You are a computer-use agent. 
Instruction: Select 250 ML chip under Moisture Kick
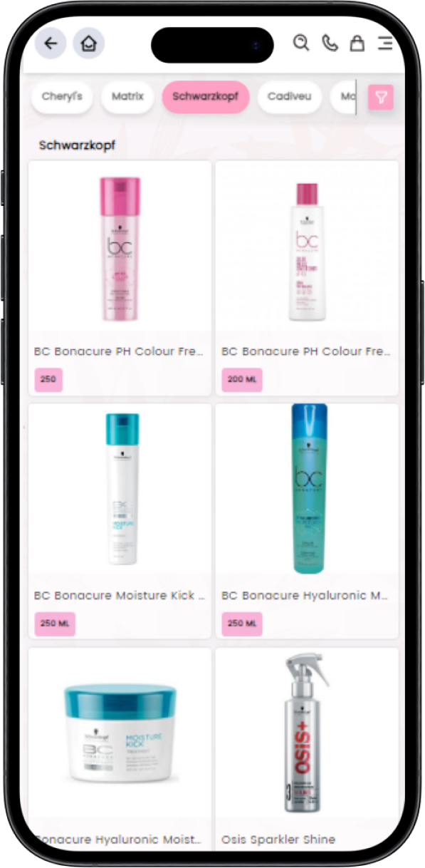[55, 624]
